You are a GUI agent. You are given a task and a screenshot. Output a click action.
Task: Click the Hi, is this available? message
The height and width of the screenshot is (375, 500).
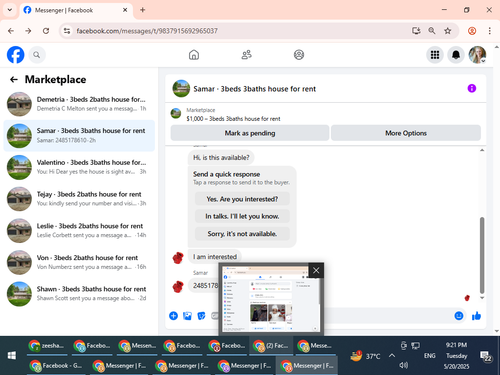coord(221,157)
